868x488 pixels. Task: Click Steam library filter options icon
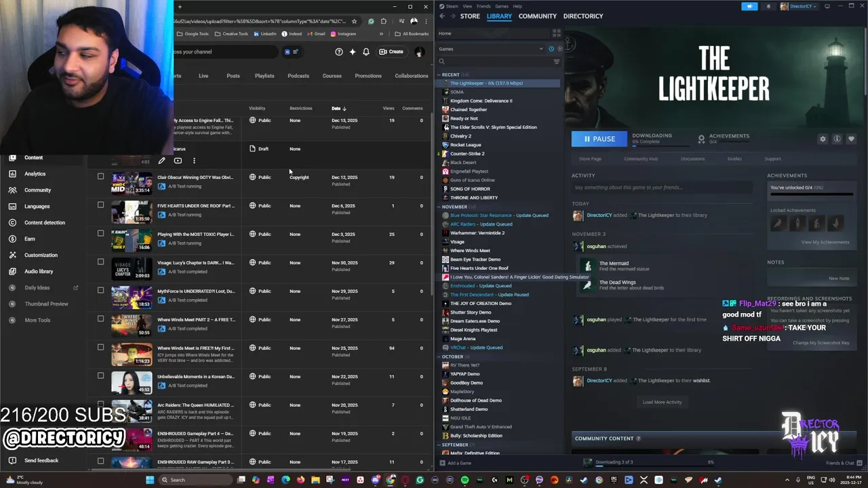[557, 62]
